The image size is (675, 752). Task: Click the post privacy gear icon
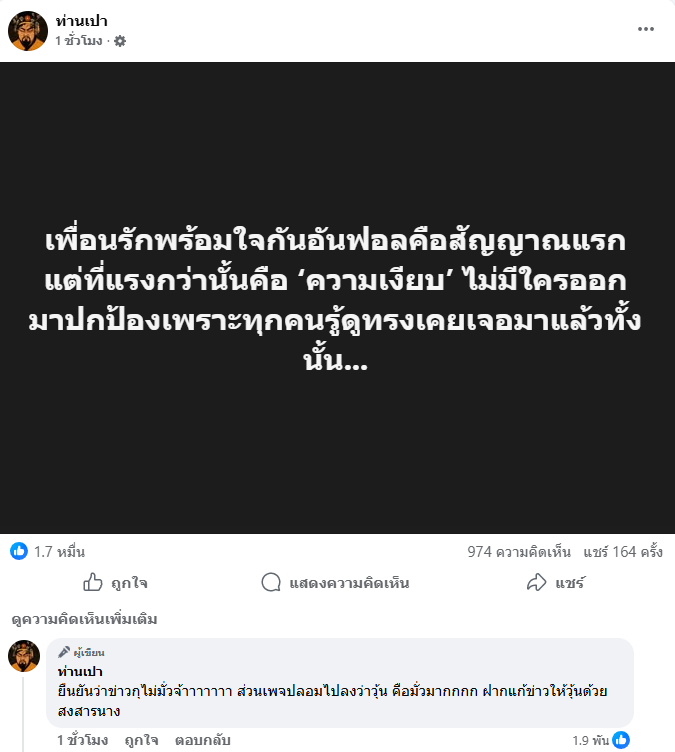[120, 41]
